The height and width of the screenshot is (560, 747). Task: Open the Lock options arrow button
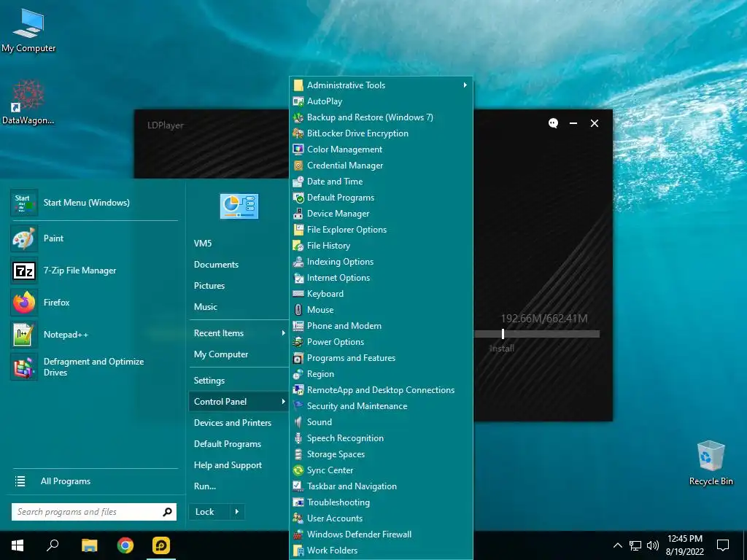coord(237,512)
